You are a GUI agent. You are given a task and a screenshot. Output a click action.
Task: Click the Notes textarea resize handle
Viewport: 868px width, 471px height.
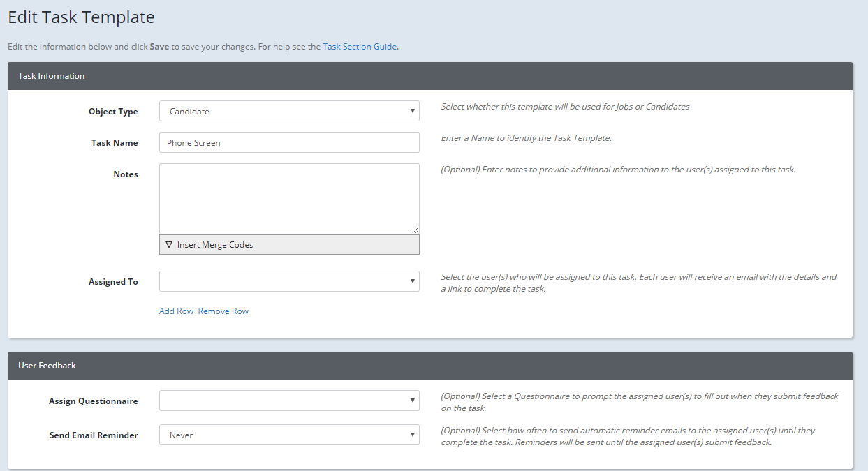click(416, 231)
